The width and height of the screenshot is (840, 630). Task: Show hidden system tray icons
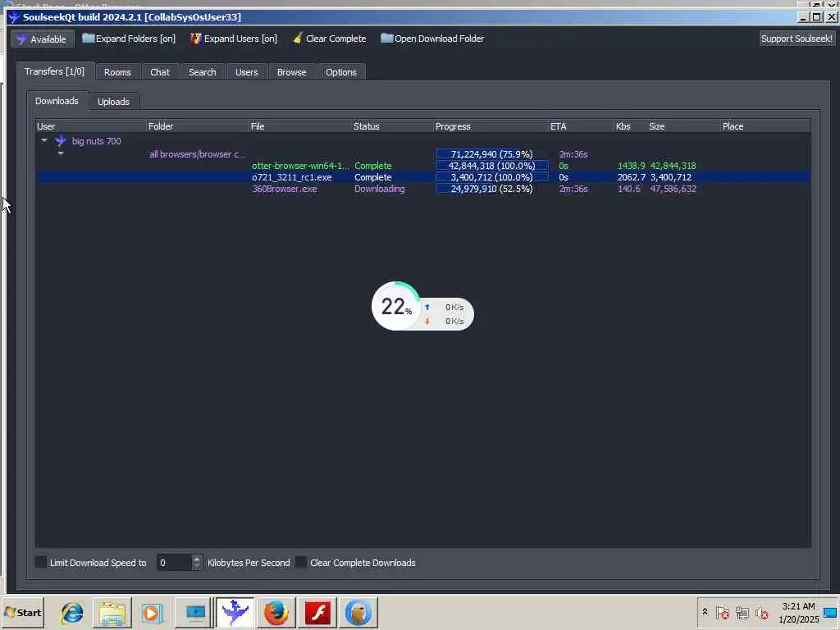705,612
